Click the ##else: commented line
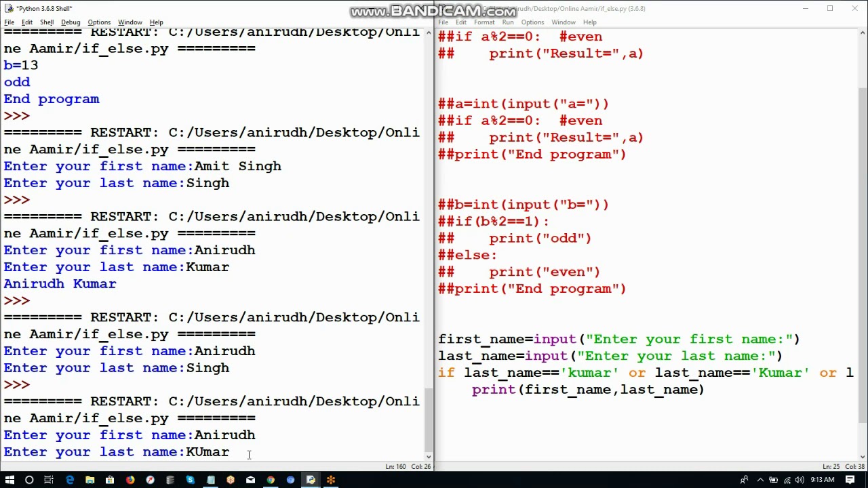Image resolution: width=868 pixels, height=488 pixels. 468,255
